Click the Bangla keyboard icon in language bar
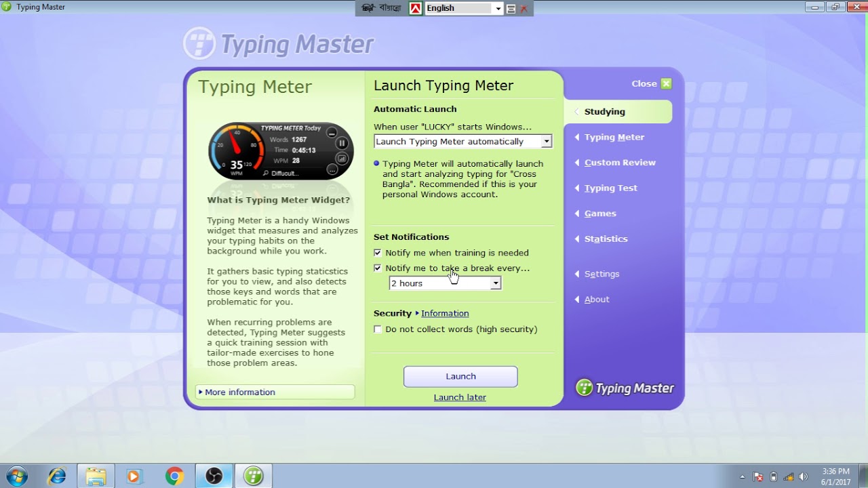Image resolution: width=868 pixels, height=488 pixels. [x=368, y=8]
